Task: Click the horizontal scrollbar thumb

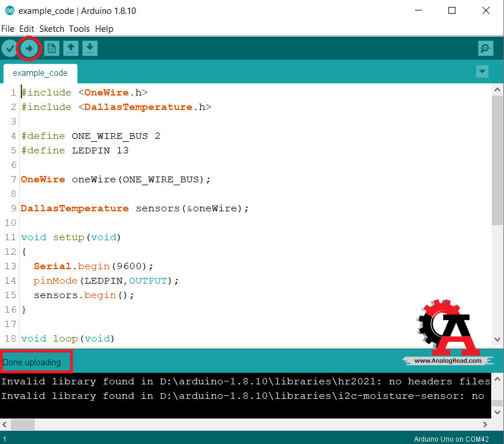Action: 23,425
